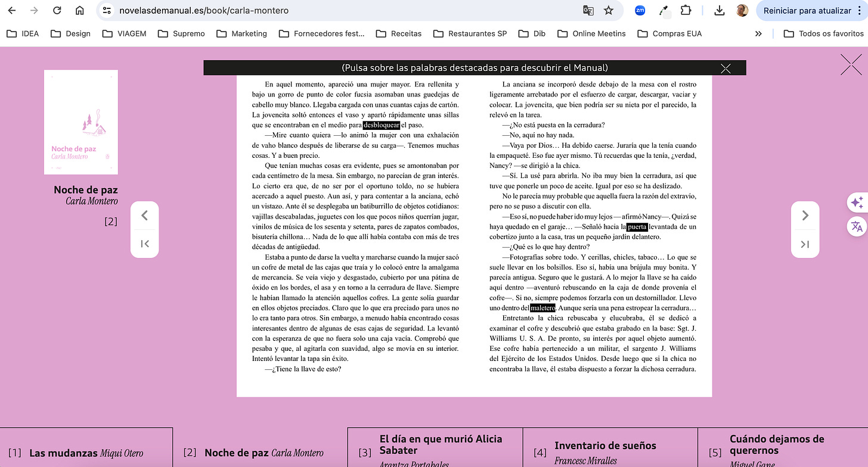Open the IDEA bookmarks folder

point(23,33)
